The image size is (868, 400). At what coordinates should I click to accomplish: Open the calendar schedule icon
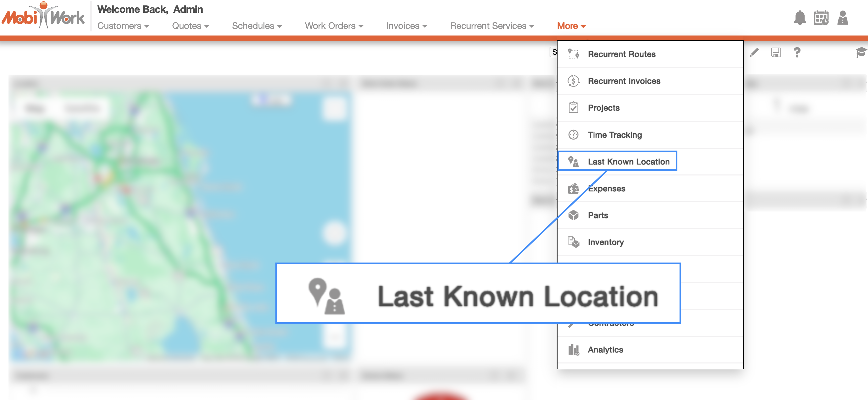click(821, 18)
